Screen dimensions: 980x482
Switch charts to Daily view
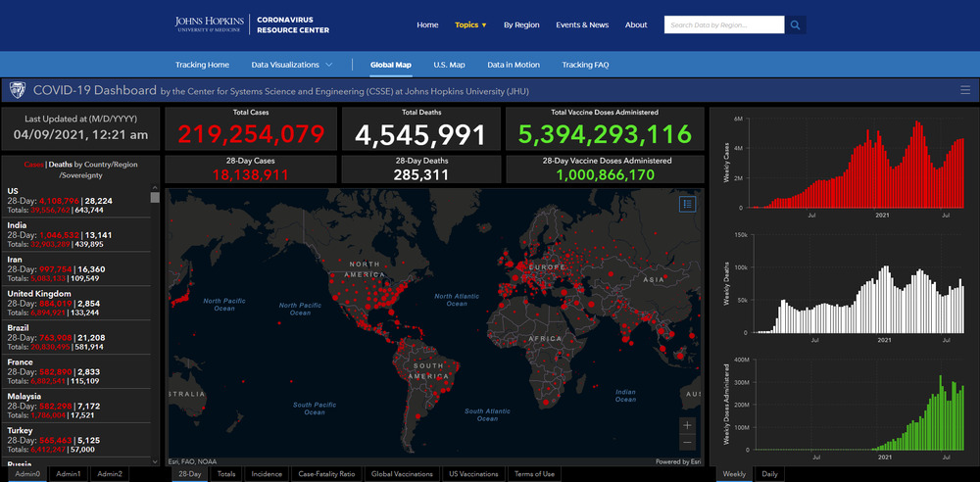769,474
